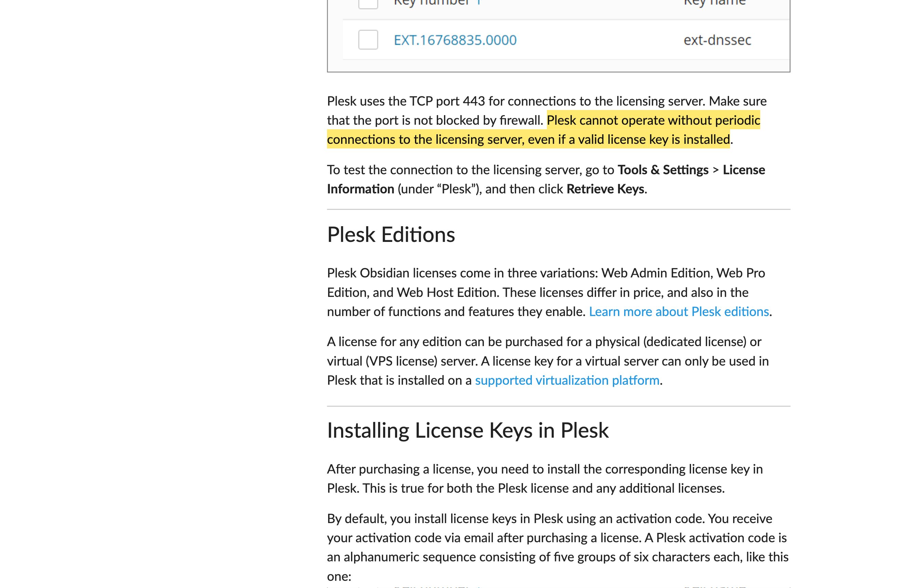
Task: Click the bold 'Tools & Settings' text
Action: [x=663, y=170]
